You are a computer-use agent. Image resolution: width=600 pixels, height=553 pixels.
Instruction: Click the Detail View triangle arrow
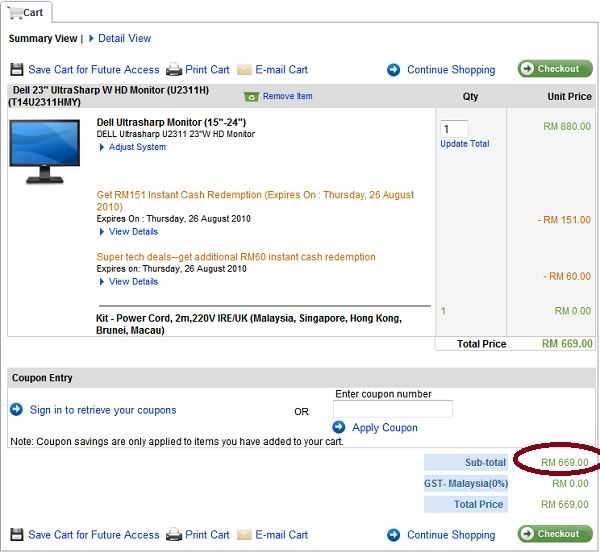(x=91, y=38)
